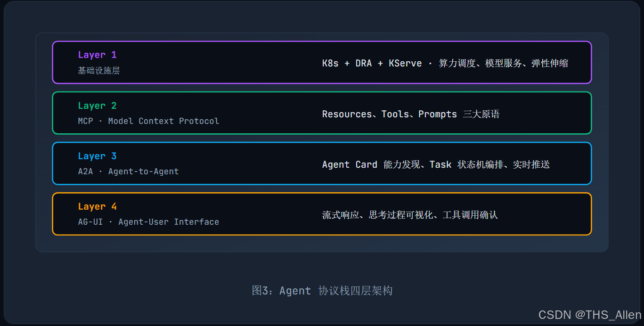Click K8s + DRA + KServe description
This screenshot has height=326, width=644.
point(445,63)
